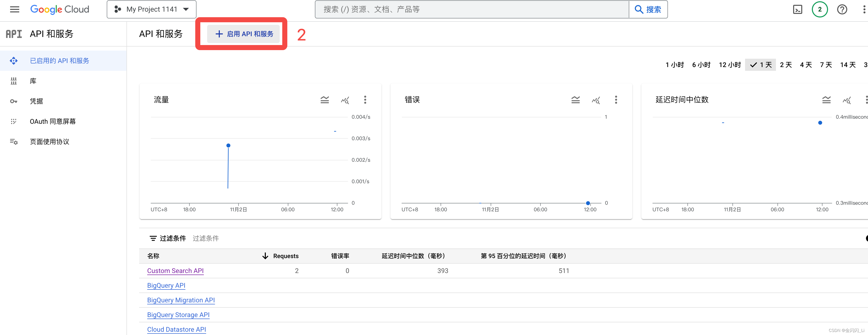Click the enabled APIs diamond icon
The image size is (868, 335).
tap(13, 61)
